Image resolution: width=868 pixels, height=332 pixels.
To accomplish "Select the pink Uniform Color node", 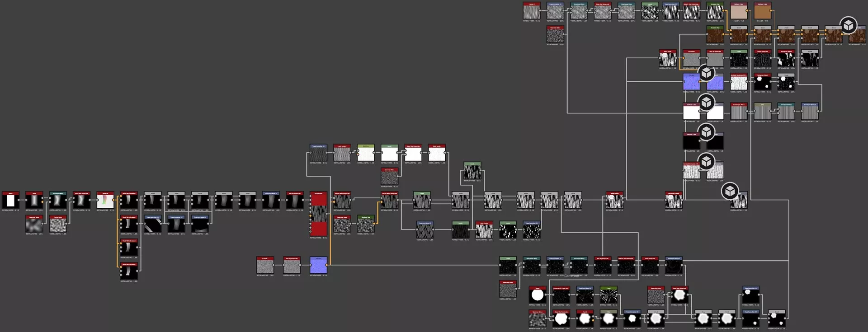I will click(739, 12).
